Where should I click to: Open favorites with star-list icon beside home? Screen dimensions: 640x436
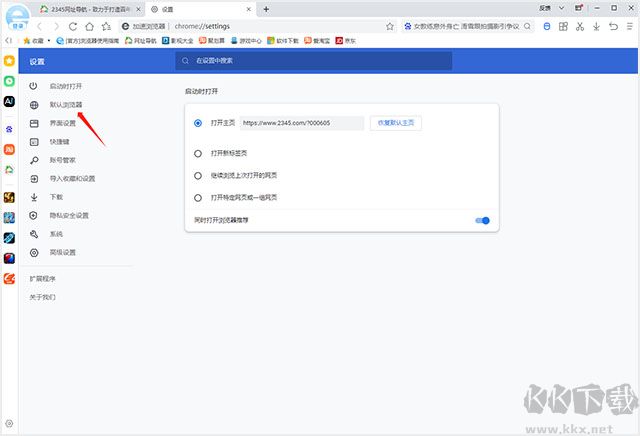pyautogui.click(x=107, y=27)
